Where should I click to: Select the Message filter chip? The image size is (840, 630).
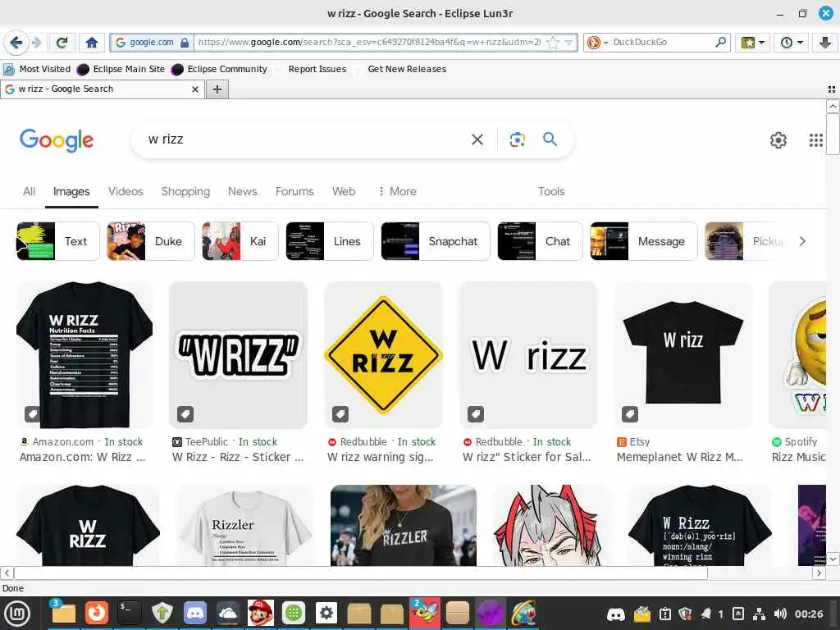pyautogui.click(x=643, y=241)
